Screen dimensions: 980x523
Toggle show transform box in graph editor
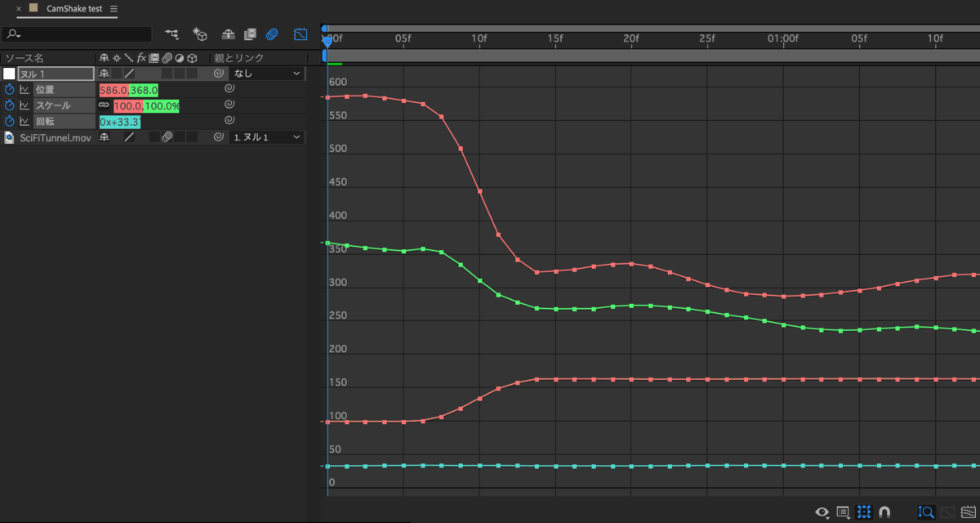[864, 512]
